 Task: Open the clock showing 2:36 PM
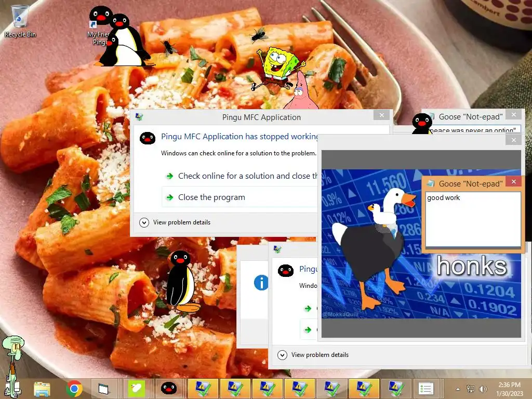pos(510,389)
